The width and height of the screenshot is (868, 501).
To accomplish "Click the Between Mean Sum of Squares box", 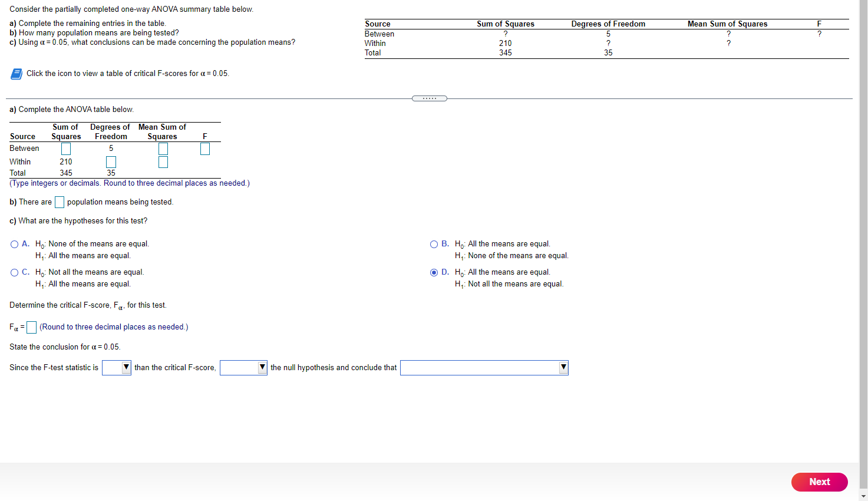I will (x=163, y=149).
